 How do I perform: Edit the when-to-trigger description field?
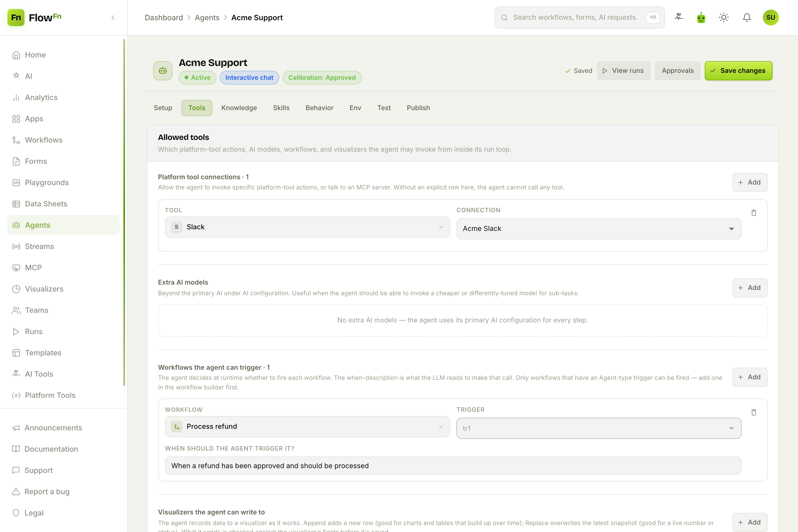coord(453,465)
